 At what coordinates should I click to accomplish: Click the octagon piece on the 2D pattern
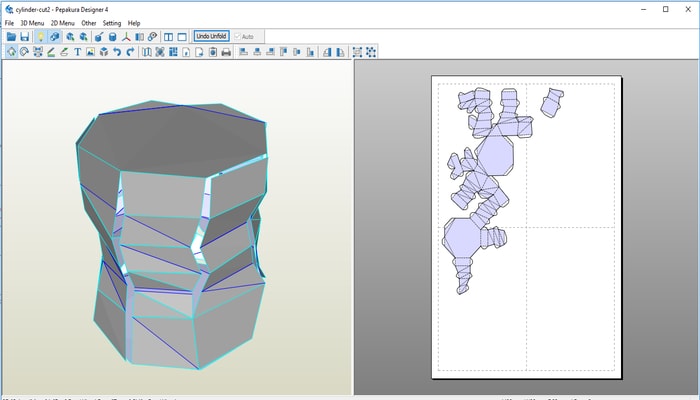[494, 157]
